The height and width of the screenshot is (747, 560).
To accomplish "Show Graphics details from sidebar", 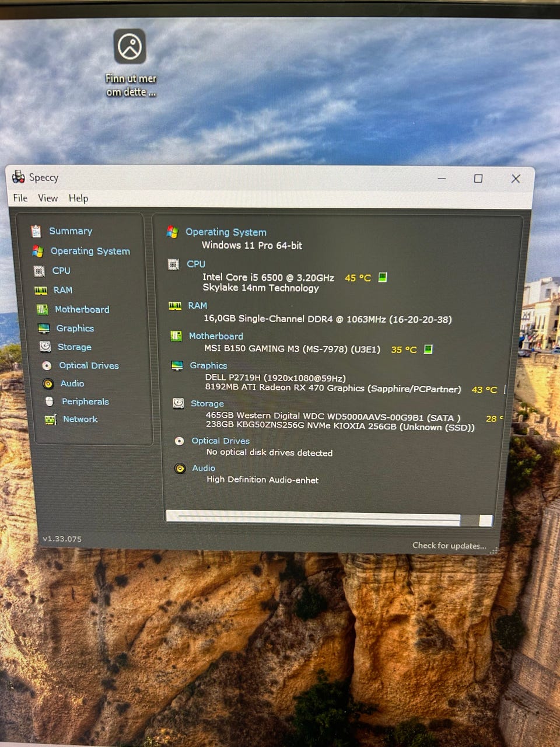I will (x=75, y=329).
